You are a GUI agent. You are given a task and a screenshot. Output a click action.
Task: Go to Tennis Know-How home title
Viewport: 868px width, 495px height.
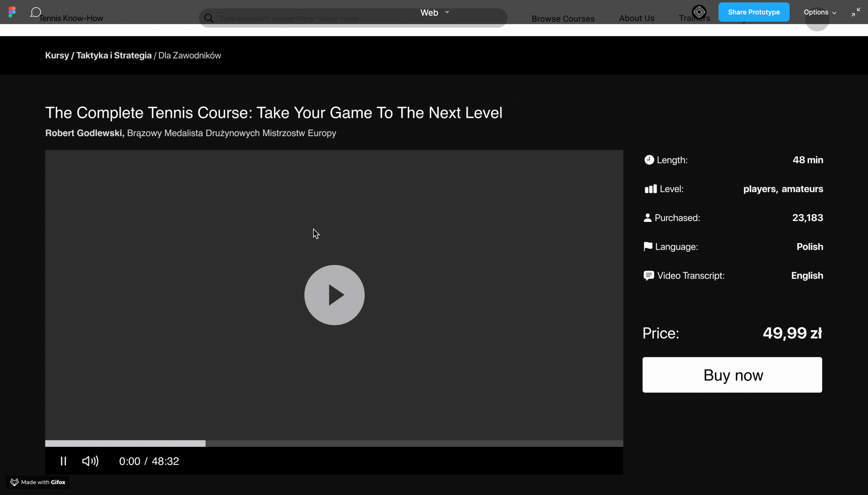click(71, 18)
